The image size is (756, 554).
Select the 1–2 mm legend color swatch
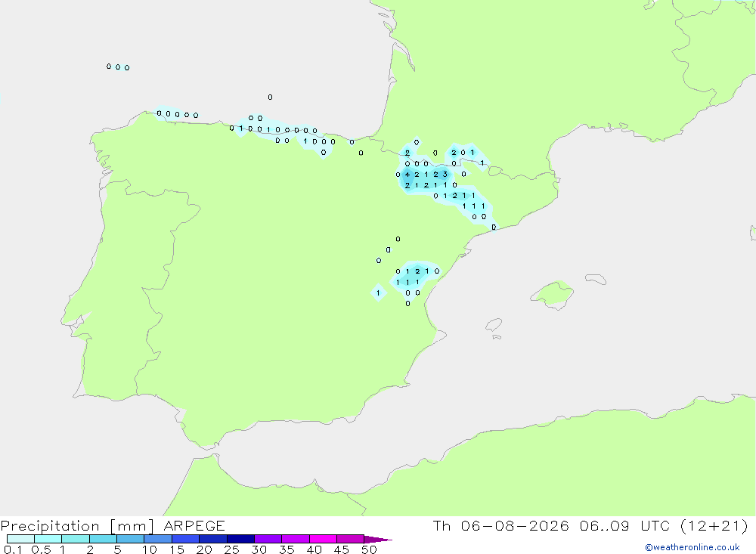(x=75, y=539)
